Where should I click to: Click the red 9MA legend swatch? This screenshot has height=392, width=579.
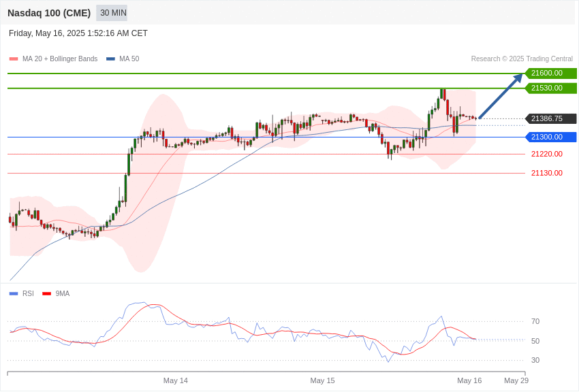tap(47, 294)
